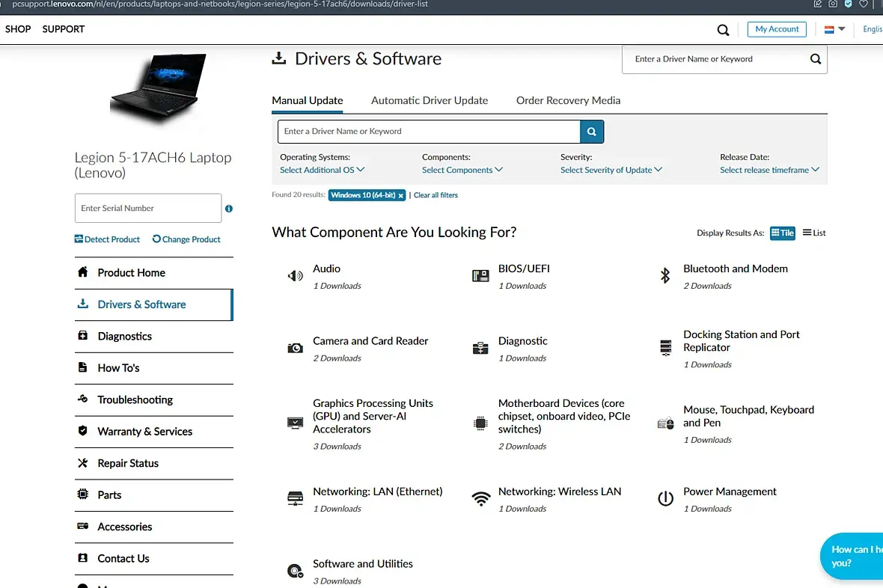Image resolution: width=883 pixels, height=588 pixels.
Task: Click the serial number info icon
Action: (x=229, y=209)
